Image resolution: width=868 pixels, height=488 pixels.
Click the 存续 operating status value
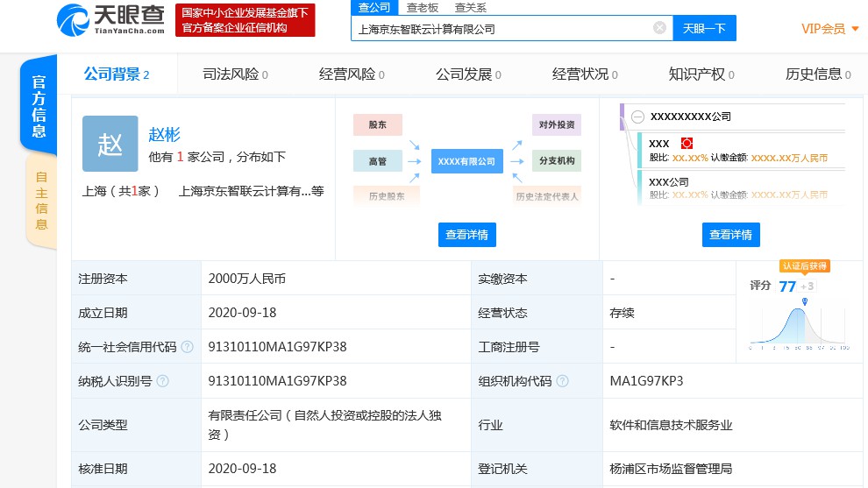[622, 313]
